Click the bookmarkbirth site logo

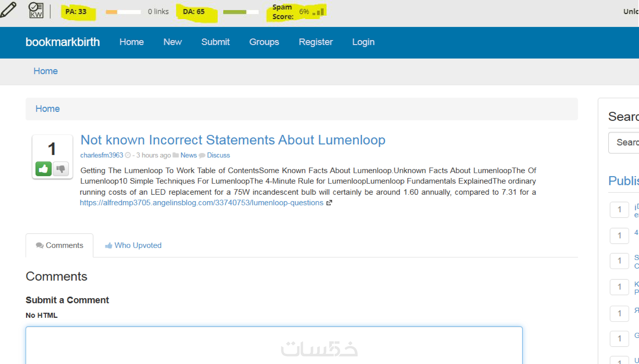click(63, 42)
